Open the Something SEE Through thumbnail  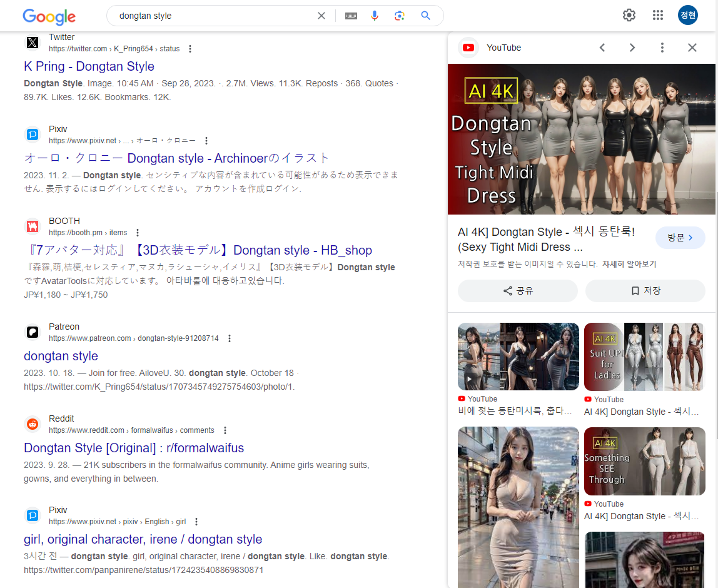coord(645,461)
